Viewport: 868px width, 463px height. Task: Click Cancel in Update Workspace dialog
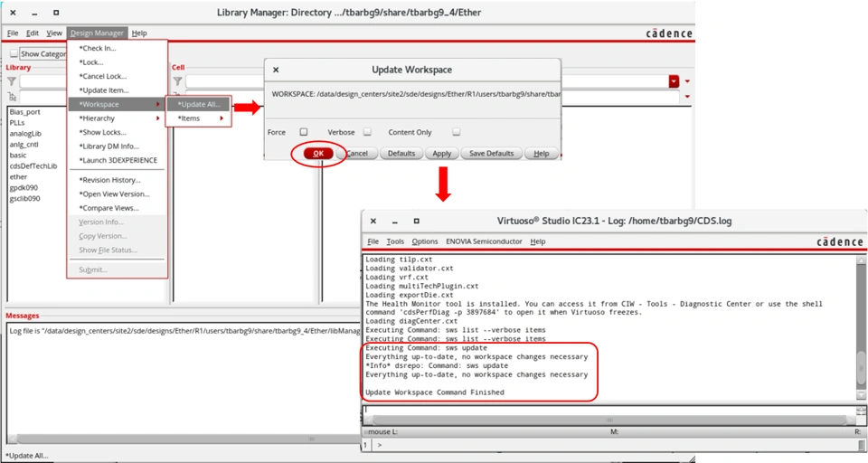click(x=357, y=154)
